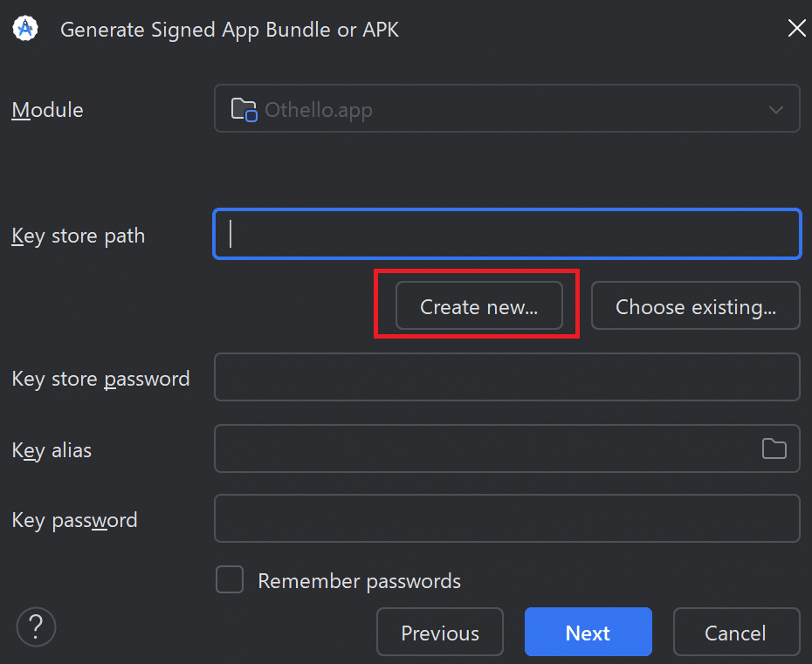Click the Choose existing... button
The height and width of the screenshot is (664, 812).
(x=695, y=305)
